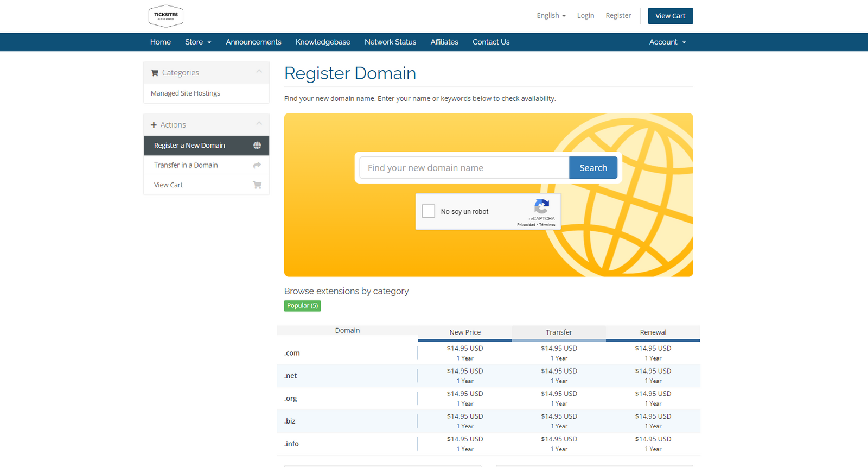The height and width of the screenshot is (467, 868).
Task: Collapse the Actions panel chevron
Action: click(x=259, y=123)
